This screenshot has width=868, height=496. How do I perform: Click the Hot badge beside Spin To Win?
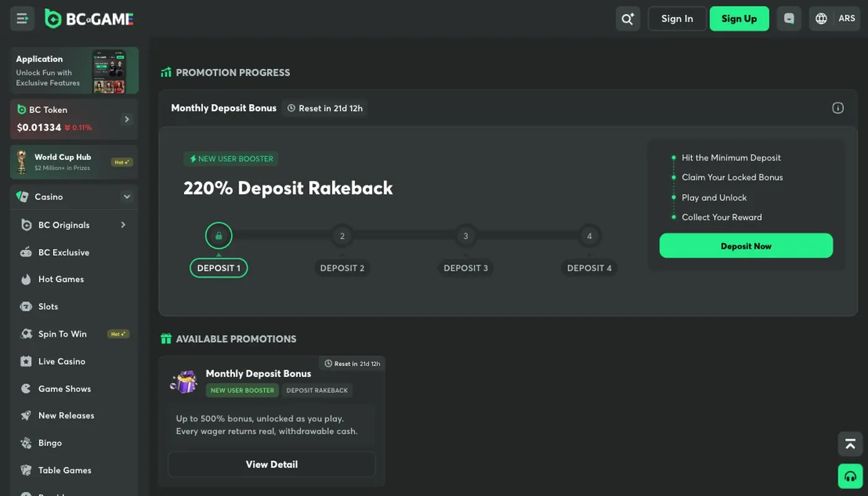[118, 334]
